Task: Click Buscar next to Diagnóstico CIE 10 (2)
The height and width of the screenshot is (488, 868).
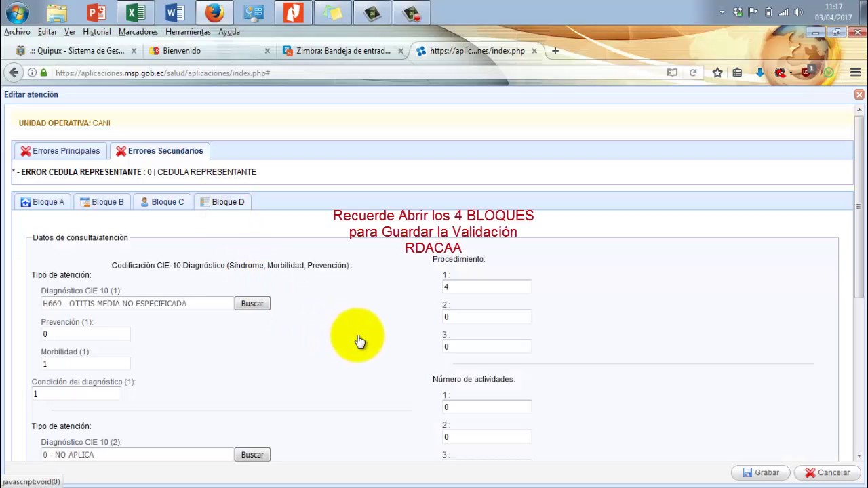Action: pyautogui.click(x=252, y=455)
